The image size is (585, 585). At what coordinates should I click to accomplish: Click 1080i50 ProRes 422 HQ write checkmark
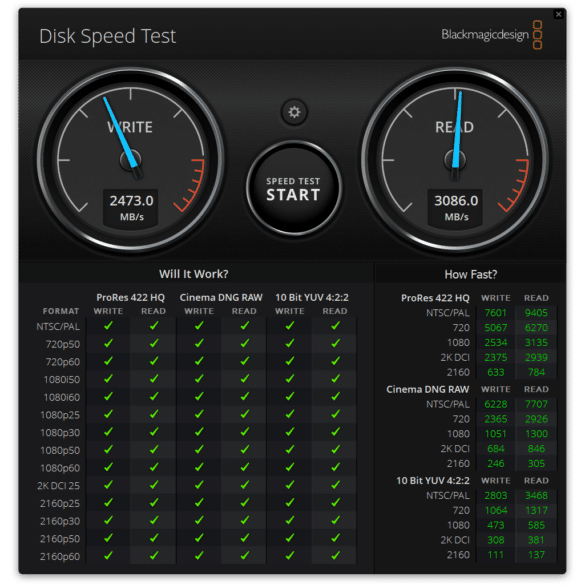pyautogui.click(x=108, y=379)
